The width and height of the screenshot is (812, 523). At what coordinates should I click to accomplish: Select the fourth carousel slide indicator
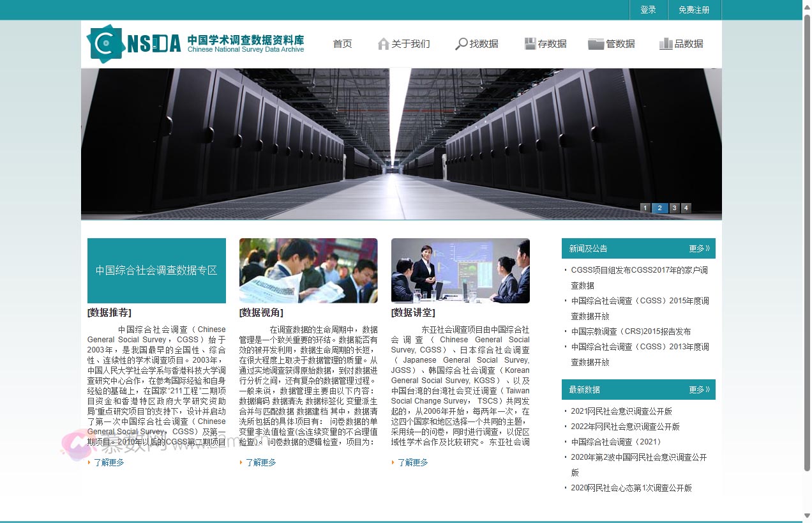coord(686,208)
